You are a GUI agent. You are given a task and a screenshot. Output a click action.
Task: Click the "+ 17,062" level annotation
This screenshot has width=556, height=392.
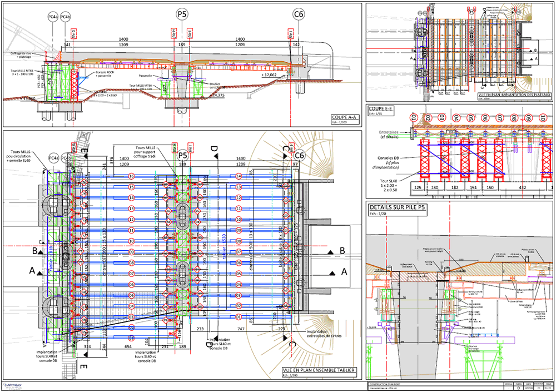(269, 75)
